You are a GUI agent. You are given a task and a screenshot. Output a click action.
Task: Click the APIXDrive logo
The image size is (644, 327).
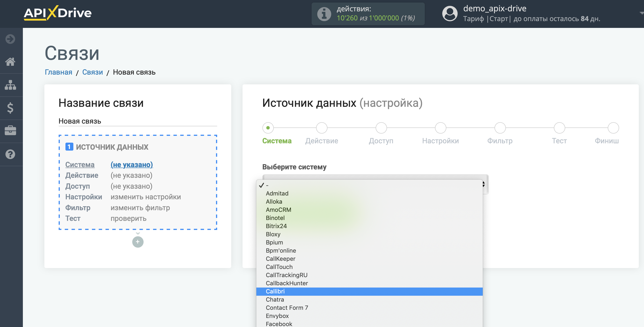(x=58, y=13)
